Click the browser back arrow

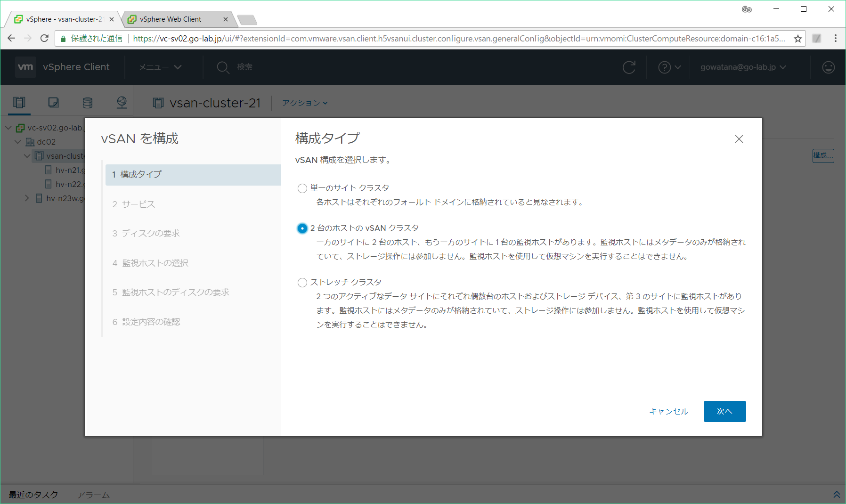click(x=11, y=39)
